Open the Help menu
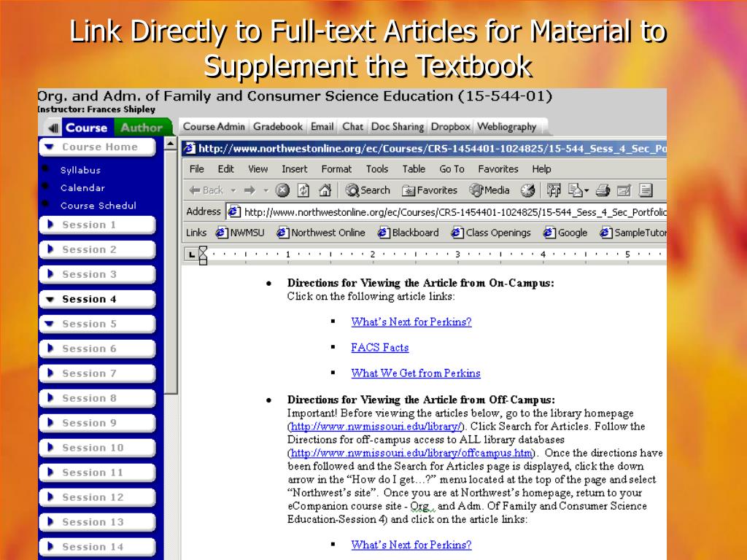 coord(541,168)
